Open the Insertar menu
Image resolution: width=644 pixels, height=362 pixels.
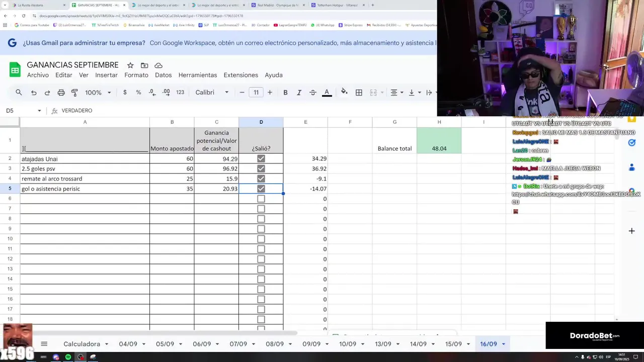[106, 75]
